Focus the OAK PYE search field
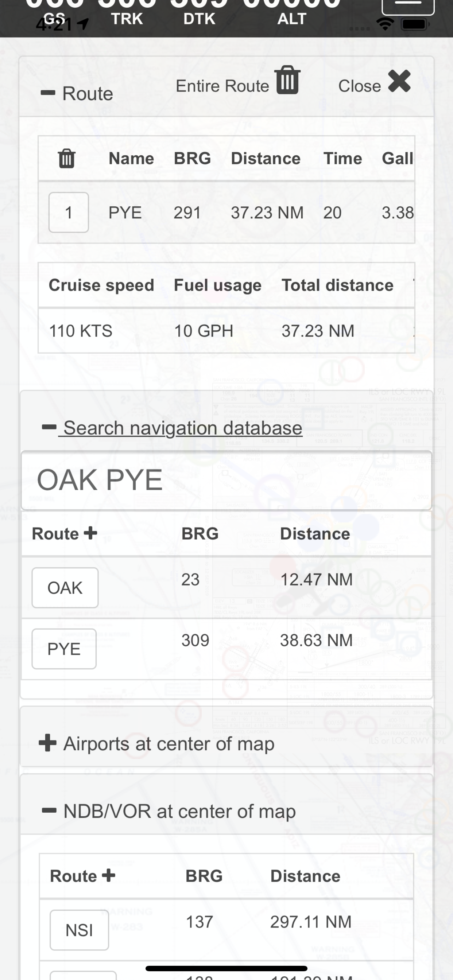This screenshot has height=980, width=453. 226,480
